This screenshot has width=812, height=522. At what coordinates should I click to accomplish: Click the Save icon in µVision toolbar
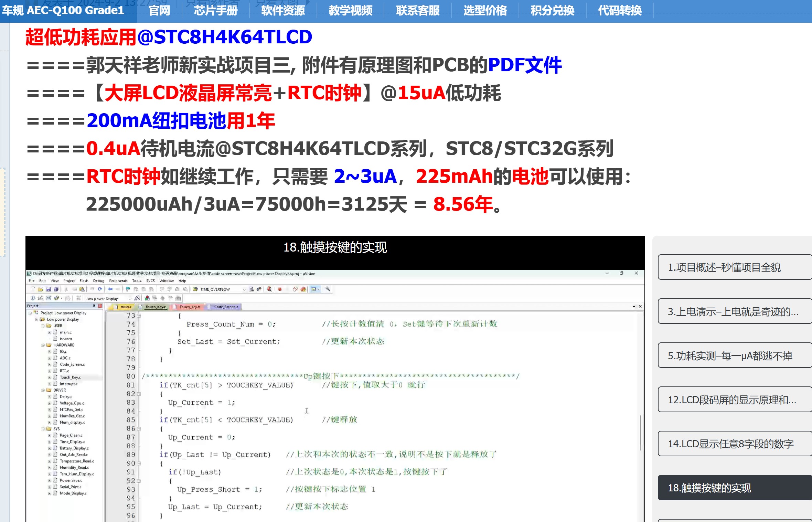click(49, 289)
